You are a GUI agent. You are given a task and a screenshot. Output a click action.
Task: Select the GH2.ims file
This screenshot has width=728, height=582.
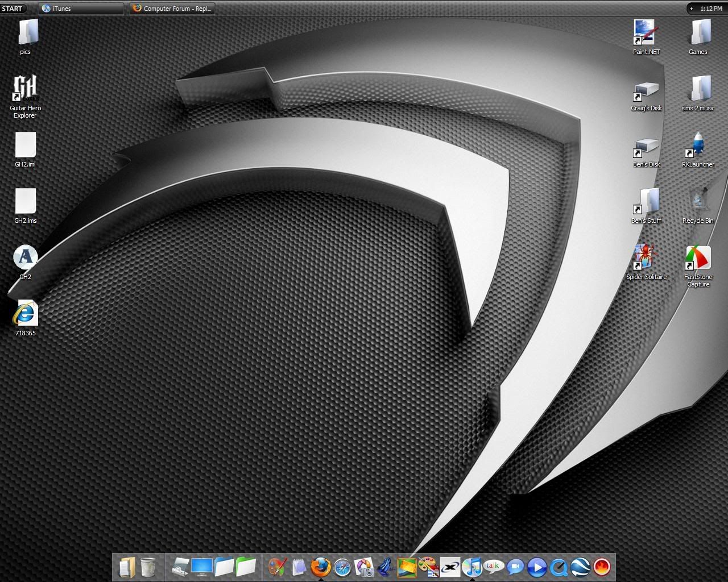(x=26, y=206)
